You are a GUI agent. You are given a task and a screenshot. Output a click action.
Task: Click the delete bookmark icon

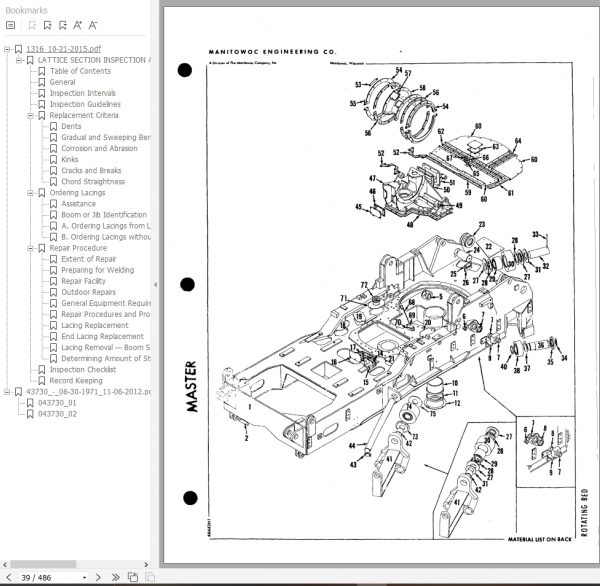click(32, 25)
